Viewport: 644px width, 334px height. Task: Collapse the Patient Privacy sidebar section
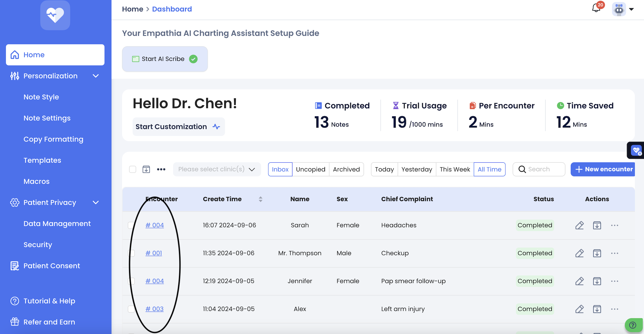pyautogui.click(x=95, y=203)
